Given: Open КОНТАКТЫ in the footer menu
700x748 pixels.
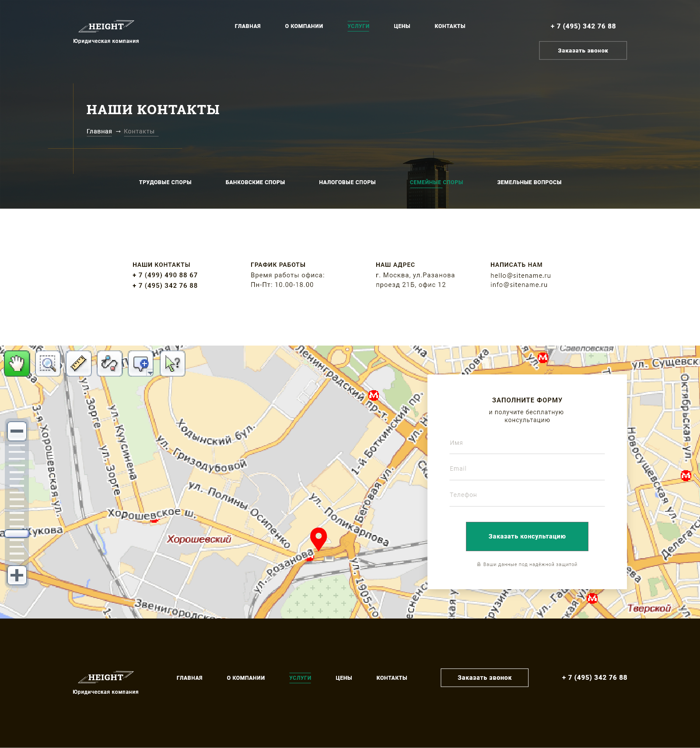Looking at the screenshot, I should point(392,678).
